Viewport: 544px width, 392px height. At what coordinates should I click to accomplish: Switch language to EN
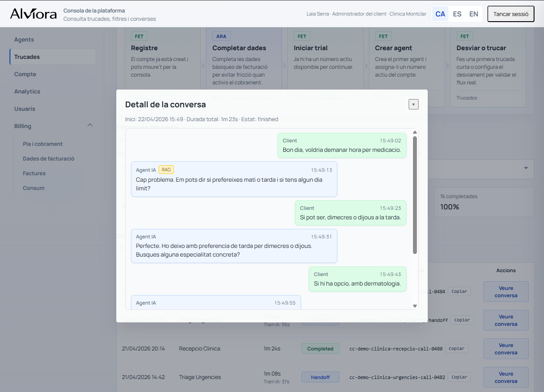(x=474, y=14)
